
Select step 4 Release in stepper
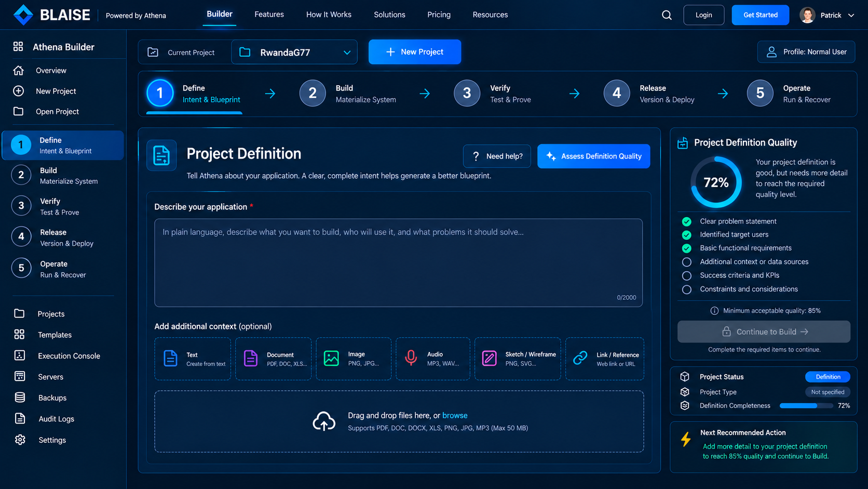pos(649,94)
